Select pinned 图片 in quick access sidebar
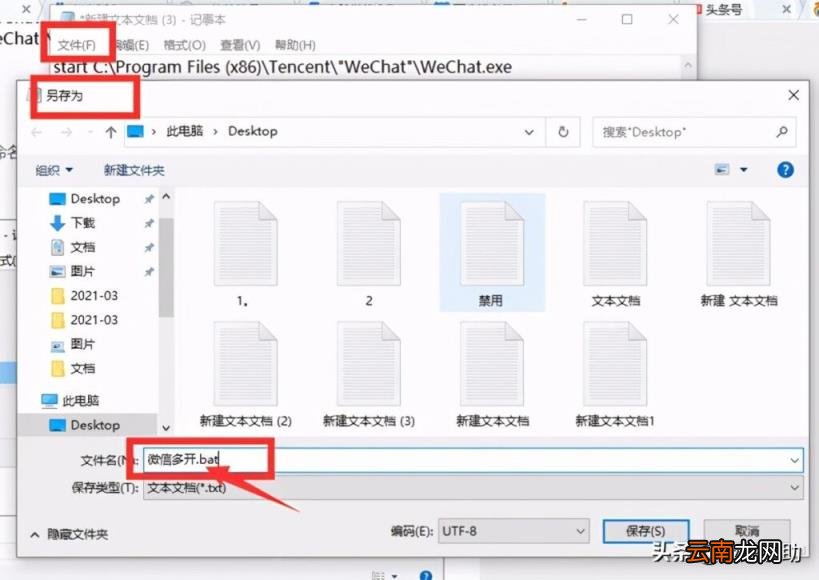This screenshot has height=580, width=819. (x=83, y=271)
